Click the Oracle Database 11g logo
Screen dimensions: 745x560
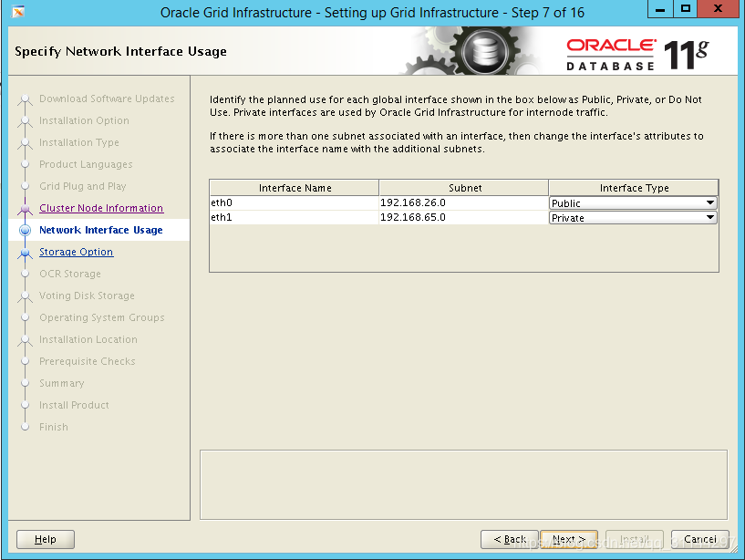tap(637, 54)
